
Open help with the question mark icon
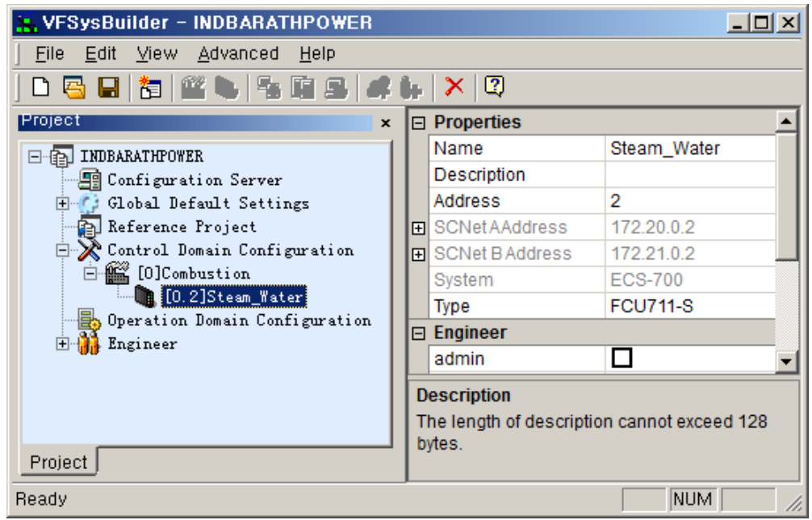(x=494, y=86)
